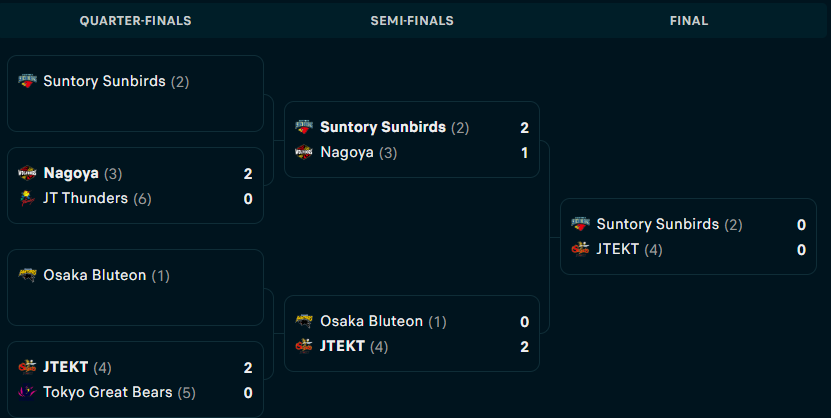
Task: Click Suntory Sunbirds logo in the final
Action: (580, 224)
